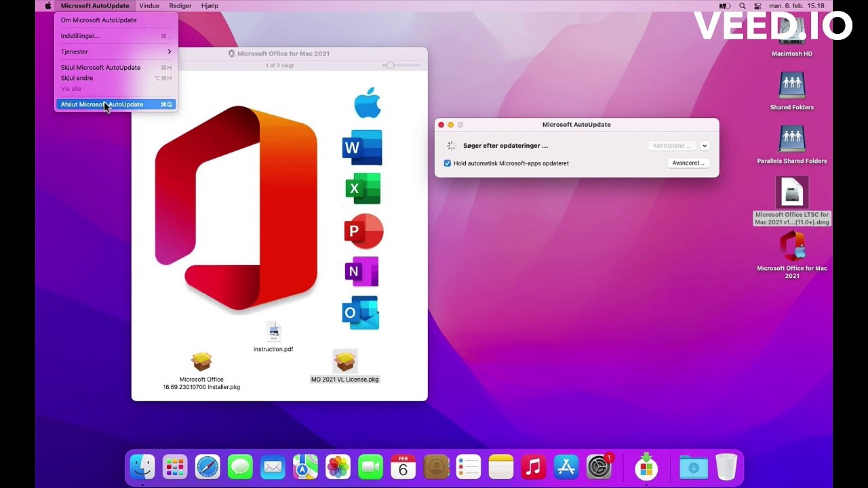The height and width of the screenshot is (488, 868).
Task: Open Messages from the Dock
Action: click(x=240, y=467)
